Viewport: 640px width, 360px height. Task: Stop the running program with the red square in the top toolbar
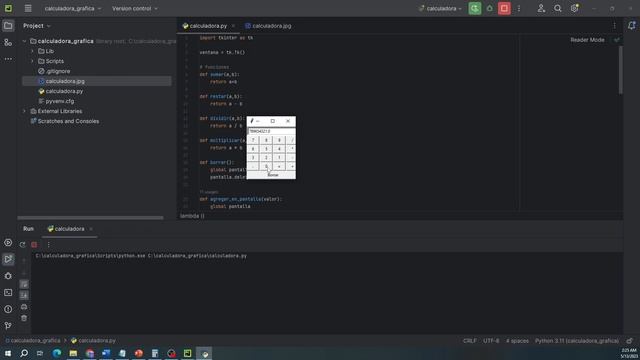(x=504, y=8)
